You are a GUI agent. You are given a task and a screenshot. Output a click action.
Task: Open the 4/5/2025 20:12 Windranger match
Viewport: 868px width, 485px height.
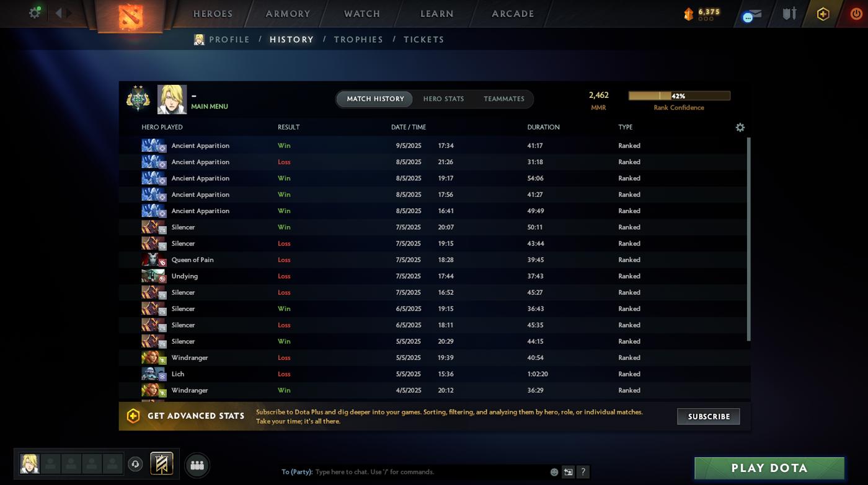click(434, 390)
